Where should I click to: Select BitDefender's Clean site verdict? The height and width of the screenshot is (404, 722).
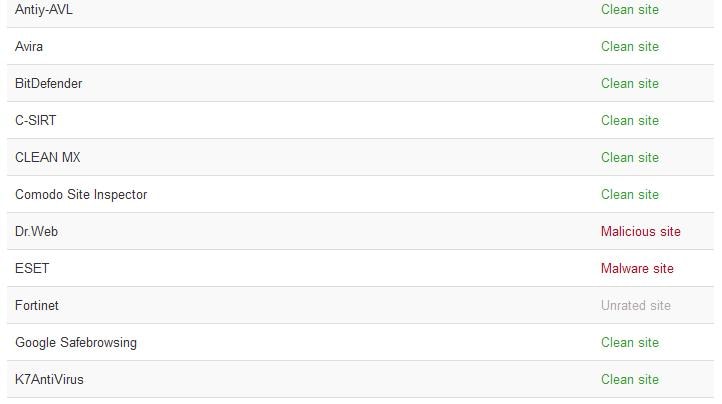pos(629,84)
